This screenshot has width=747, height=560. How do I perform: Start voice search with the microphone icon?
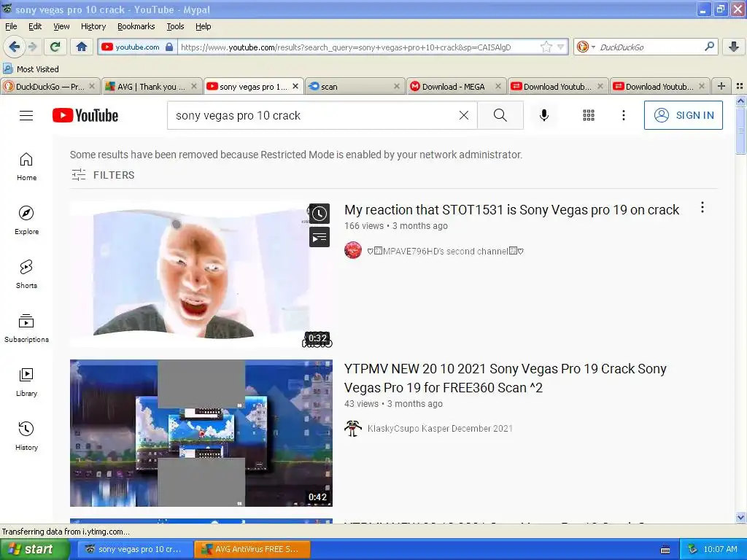click(x=544, y=115)
